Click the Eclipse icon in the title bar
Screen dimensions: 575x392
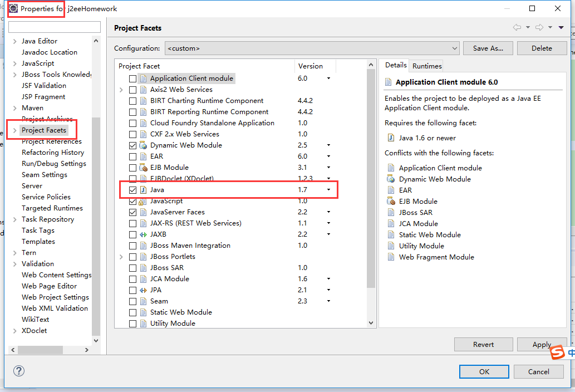tap(13, 8)
